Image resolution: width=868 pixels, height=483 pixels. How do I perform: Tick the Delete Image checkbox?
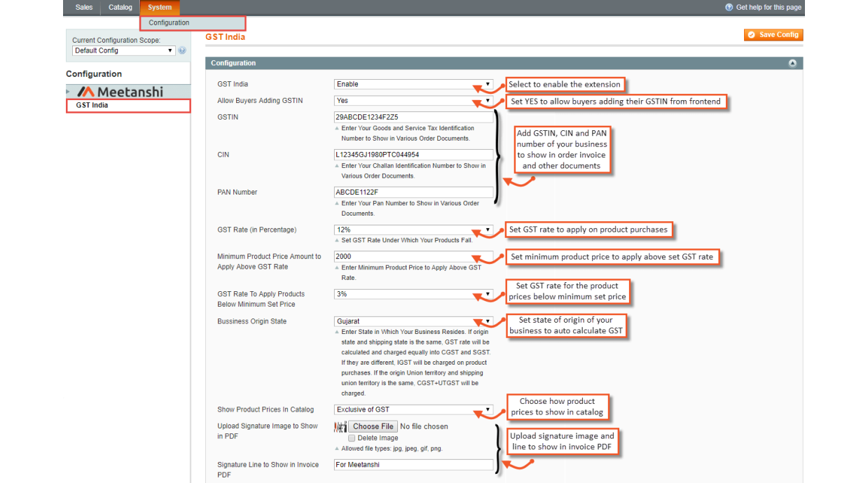coord(352,438)
